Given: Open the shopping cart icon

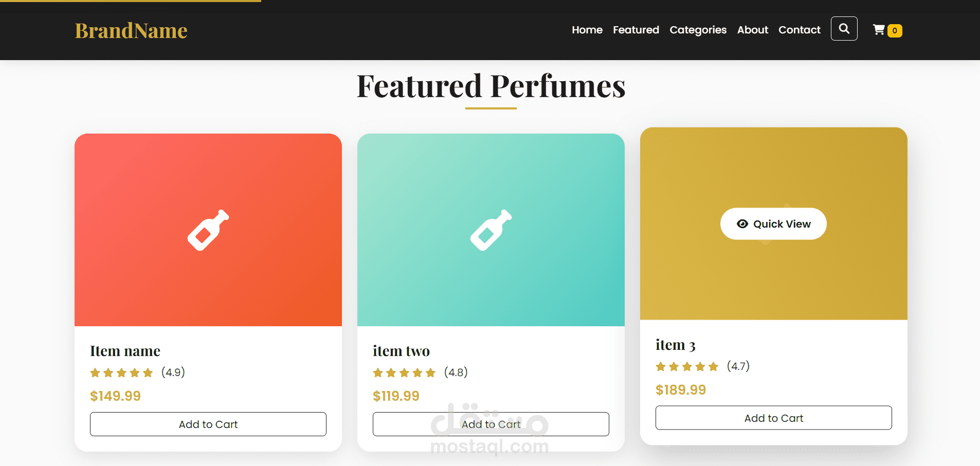Looking at the screenshot, I should pyautogui.click(x=879, y=30).
